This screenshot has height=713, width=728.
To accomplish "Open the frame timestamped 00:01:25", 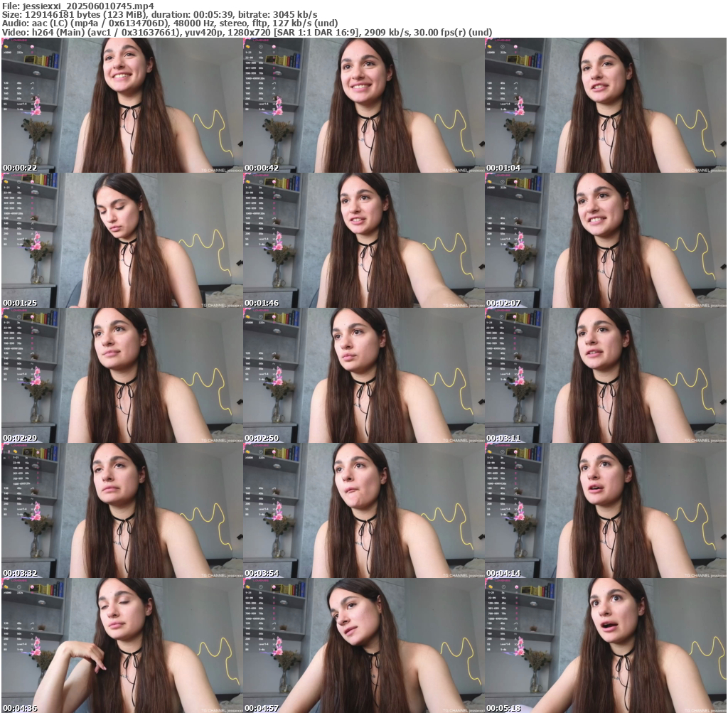I will tap(122, 240).
